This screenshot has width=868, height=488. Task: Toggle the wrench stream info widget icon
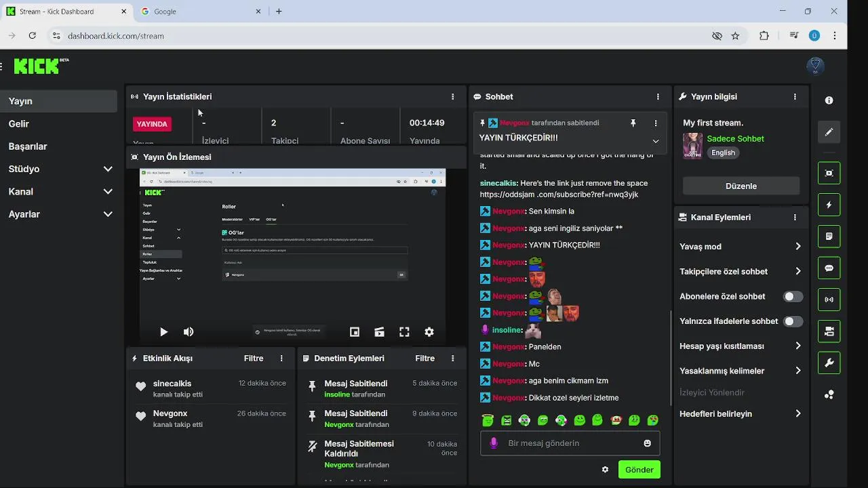coord(829,363)
